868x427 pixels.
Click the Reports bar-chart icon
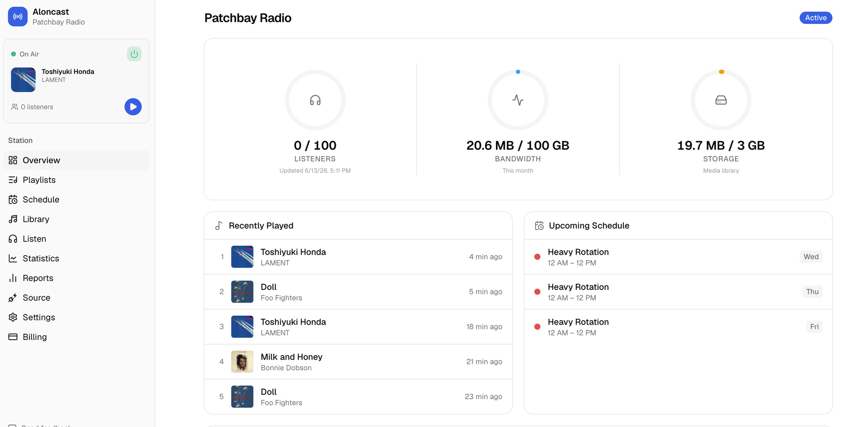[13, 278]
